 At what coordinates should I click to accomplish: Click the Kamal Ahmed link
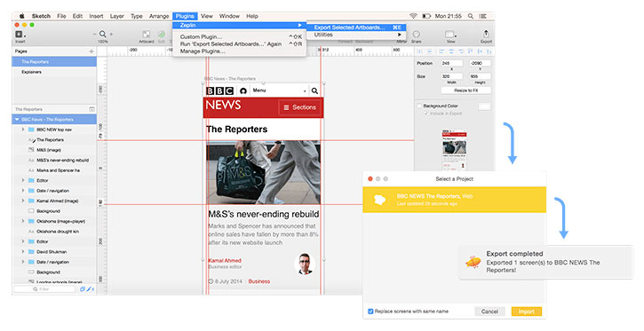coord(225,261)
